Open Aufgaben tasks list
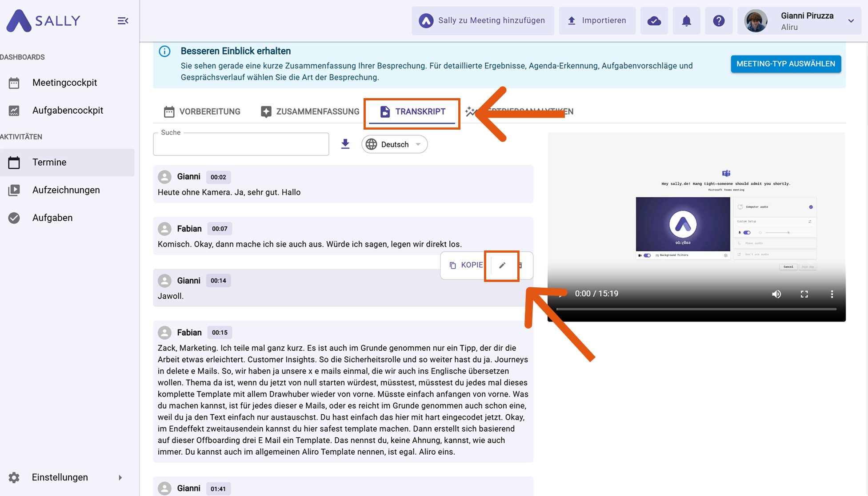Image resolution: width=868 pixels, height=496 pixels. [x=52, y=218]
